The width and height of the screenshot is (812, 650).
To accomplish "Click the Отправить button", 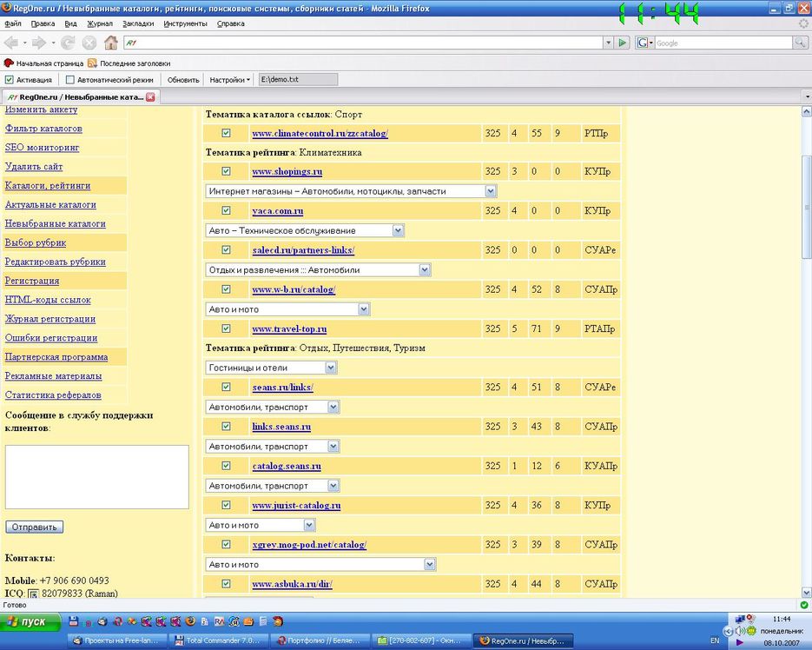I will point(34,527).
